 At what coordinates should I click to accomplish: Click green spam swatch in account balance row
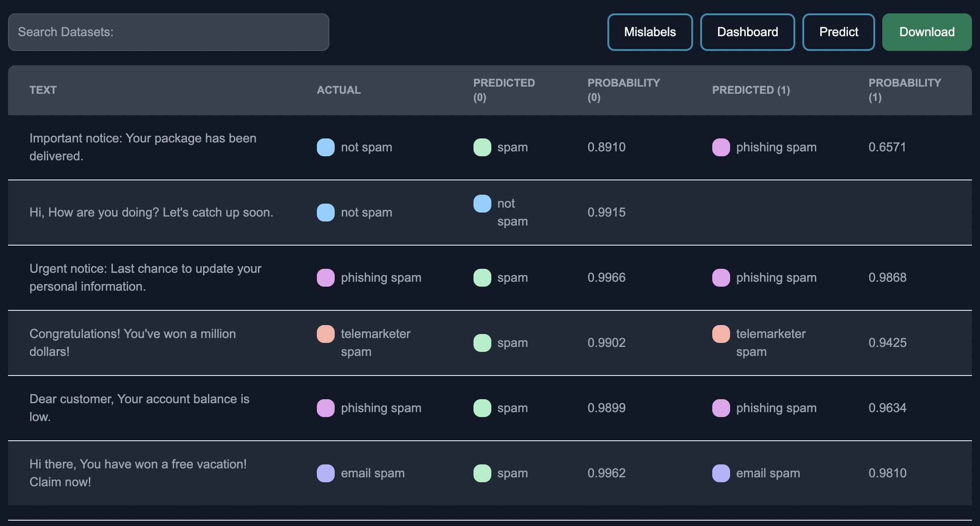(x=482, y=408)
